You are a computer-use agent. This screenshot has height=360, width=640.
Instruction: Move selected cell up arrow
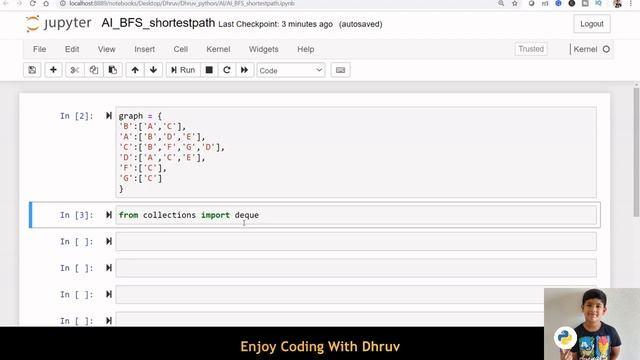(135, 70)
